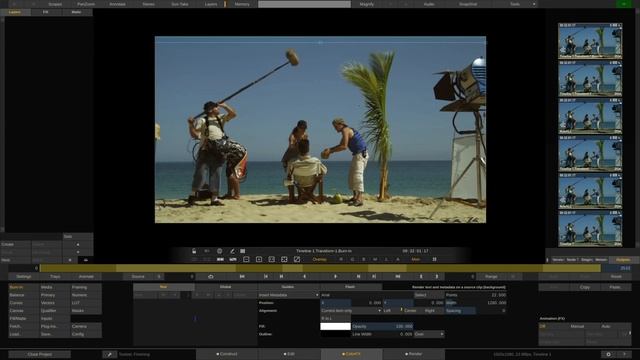This screenshot has width=640, height=360.
Task: Open the Trays settings tab
Action: (55, 276)
